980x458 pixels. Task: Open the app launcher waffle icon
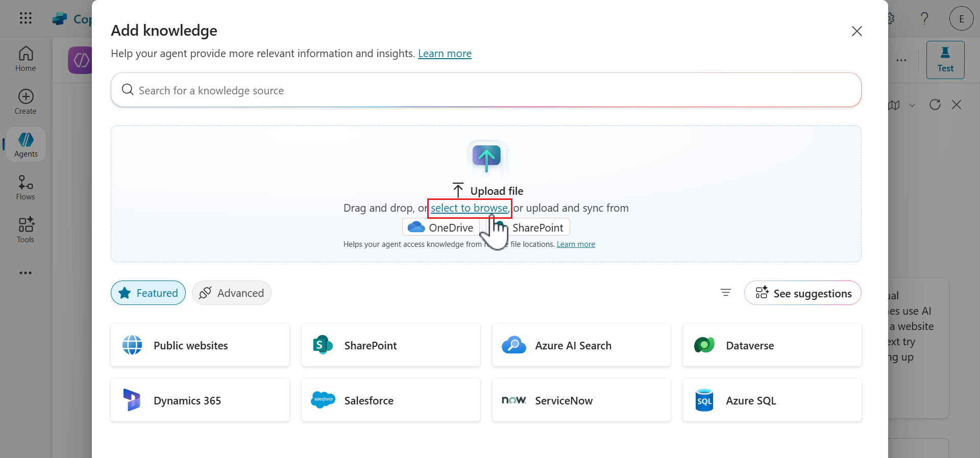coord(26,18)
